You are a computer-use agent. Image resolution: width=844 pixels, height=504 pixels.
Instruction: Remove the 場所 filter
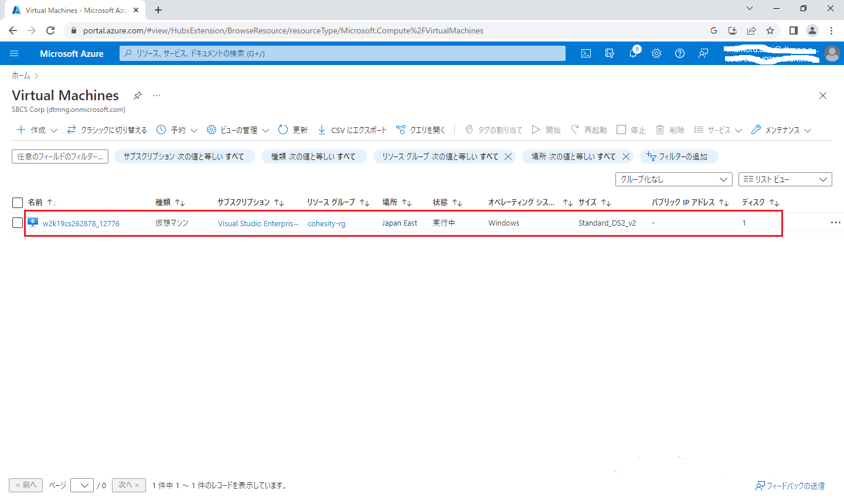click(x=626, y=156)
